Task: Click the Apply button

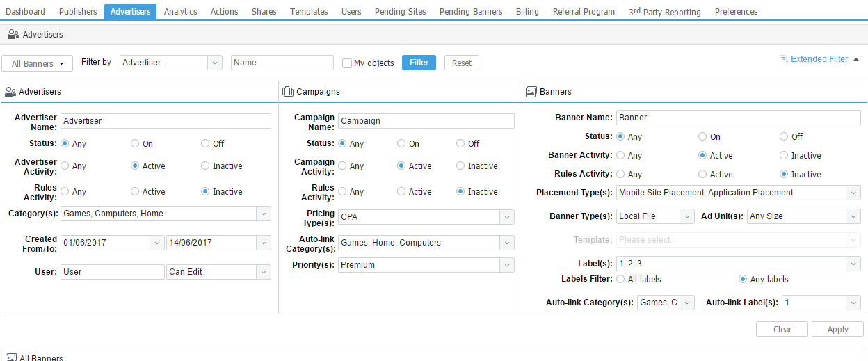Action: click(x=837, y=330)
